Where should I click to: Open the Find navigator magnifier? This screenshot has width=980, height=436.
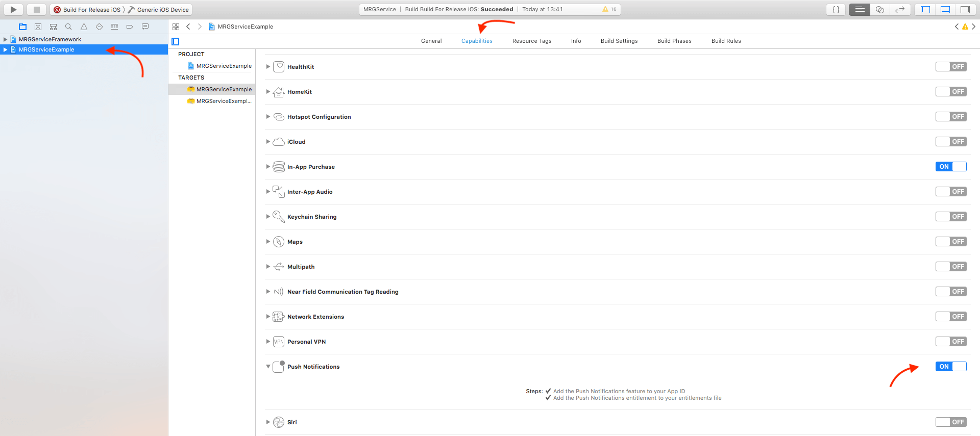(x=68, y=27)
